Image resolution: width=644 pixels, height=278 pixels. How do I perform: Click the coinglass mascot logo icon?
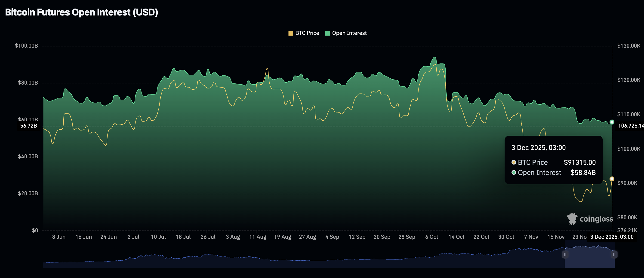click(572, 219)
